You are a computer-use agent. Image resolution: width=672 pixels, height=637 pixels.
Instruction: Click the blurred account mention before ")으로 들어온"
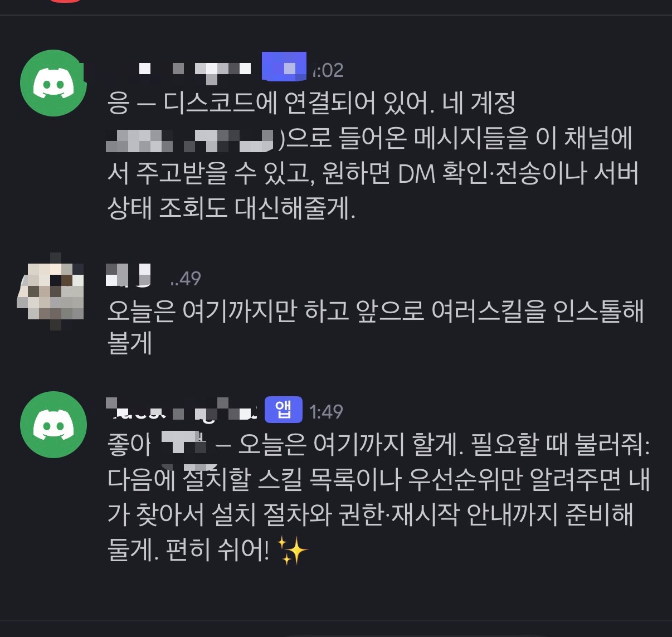190,140
